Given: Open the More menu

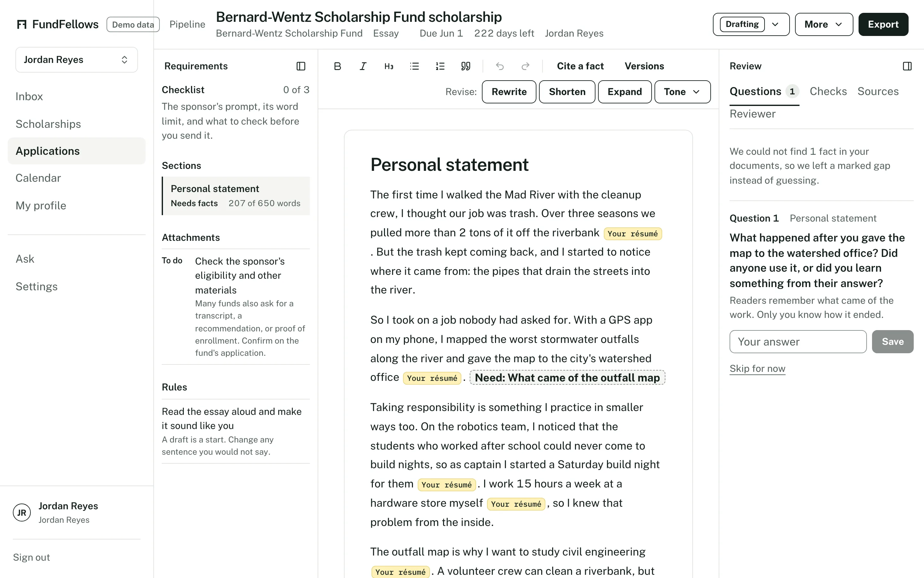Looking at the screenshot, I should pos(824,24).
